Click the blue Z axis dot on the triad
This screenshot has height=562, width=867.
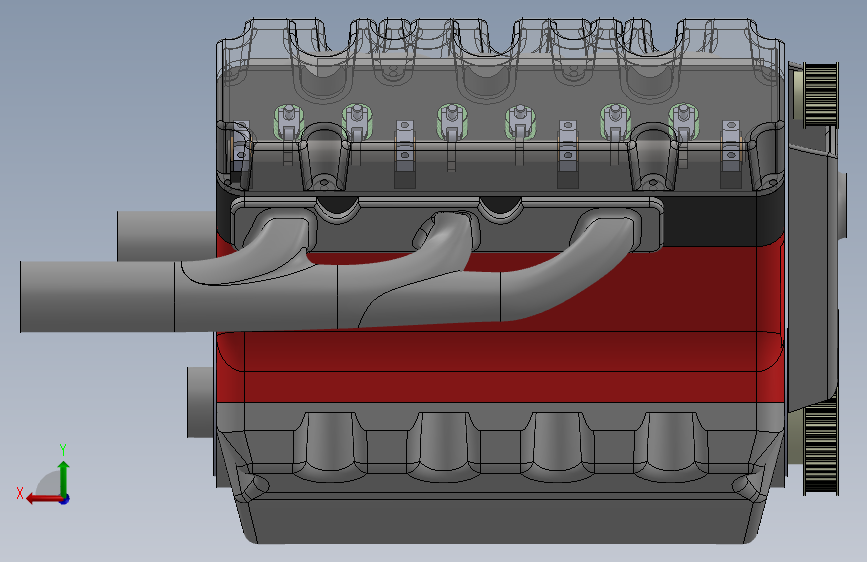[x=65, y=499]
